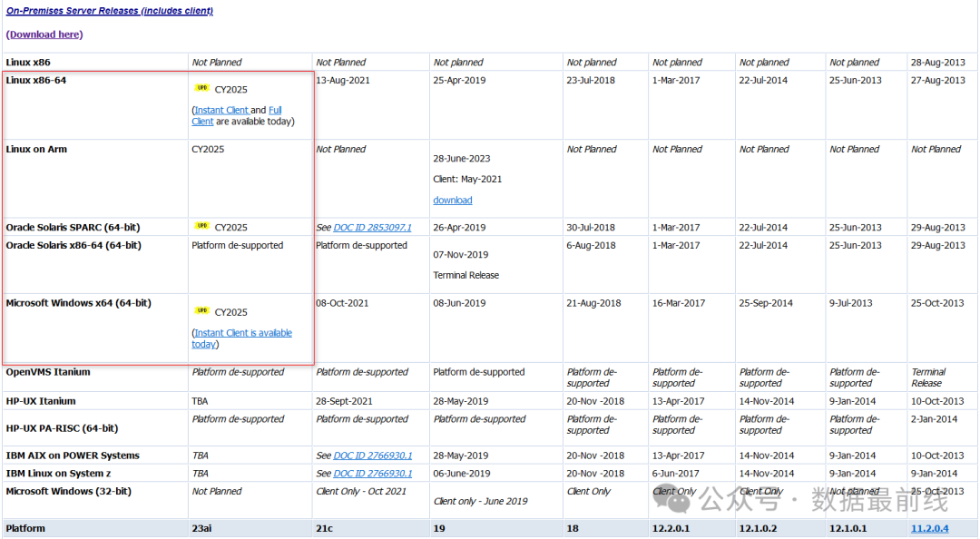The width and height of the screenshot is (980, 539).
Task: Click the '25-Sep-2014' date cell
Action: [x=766, y=303]
